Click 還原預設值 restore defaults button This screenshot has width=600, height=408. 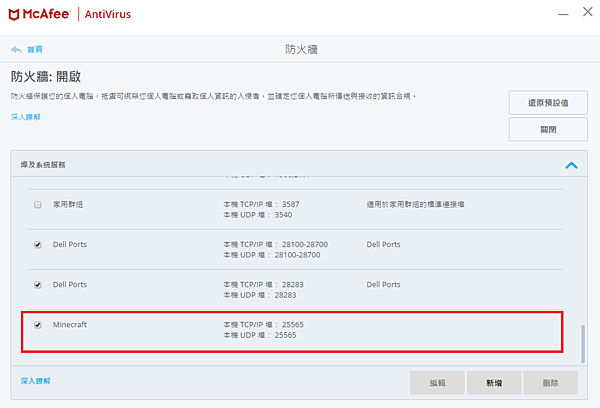point(548,103)
